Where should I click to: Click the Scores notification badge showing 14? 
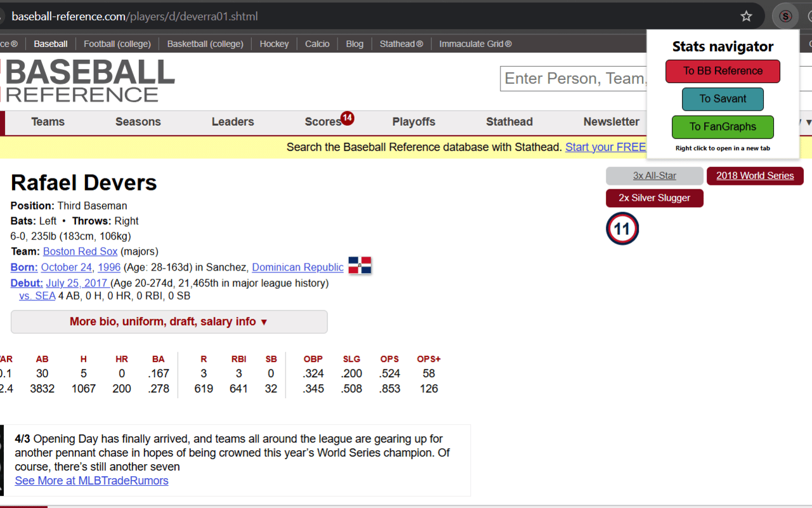pyautogui.click(x=347, y=117)
